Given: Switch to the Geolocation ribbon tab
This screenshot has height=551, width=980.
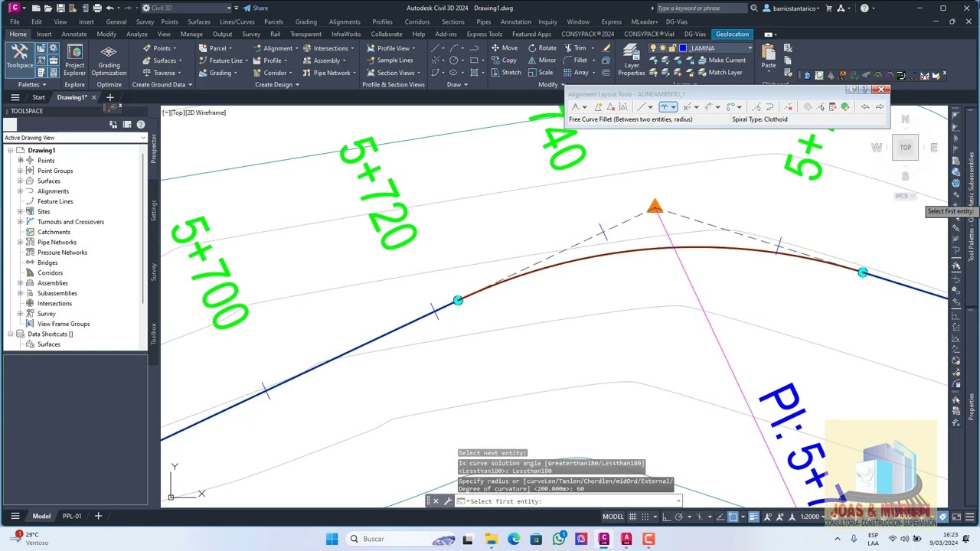Looking at the screenshot, I should [x=732, y=34].
